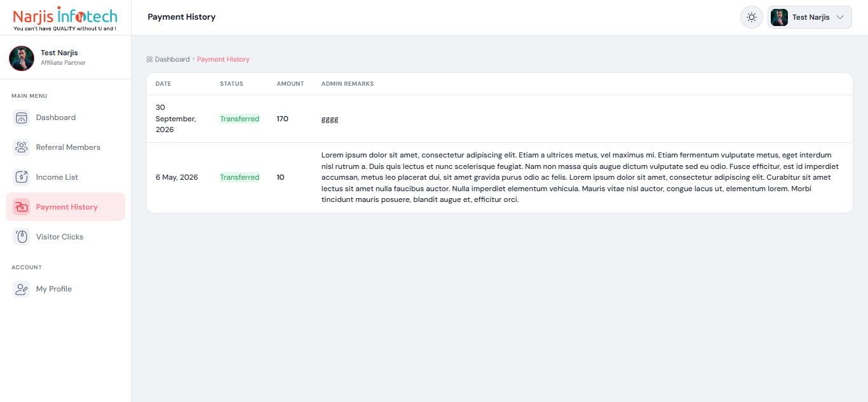Open the Dashboard menu item

click(x=65, y=117)
